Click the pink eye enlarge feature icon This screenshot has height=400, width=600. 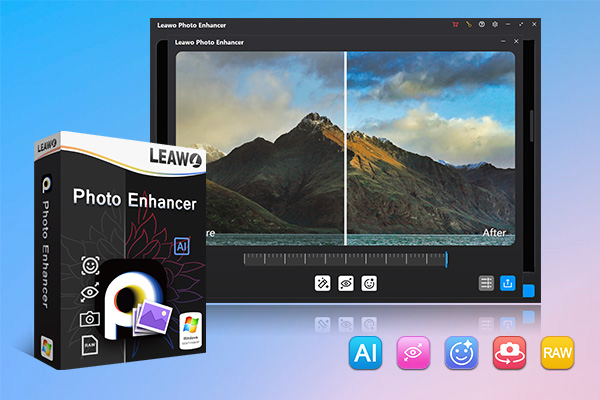pos(413,353)
